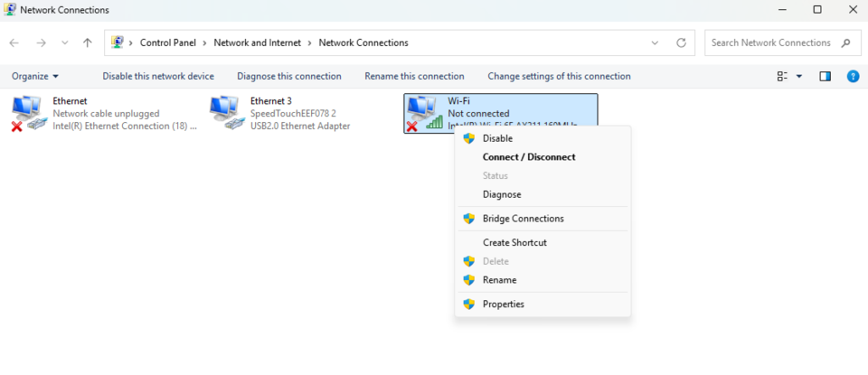Open the Help question mark icon
Screen dimensions: 868x375
click(853, 76)
